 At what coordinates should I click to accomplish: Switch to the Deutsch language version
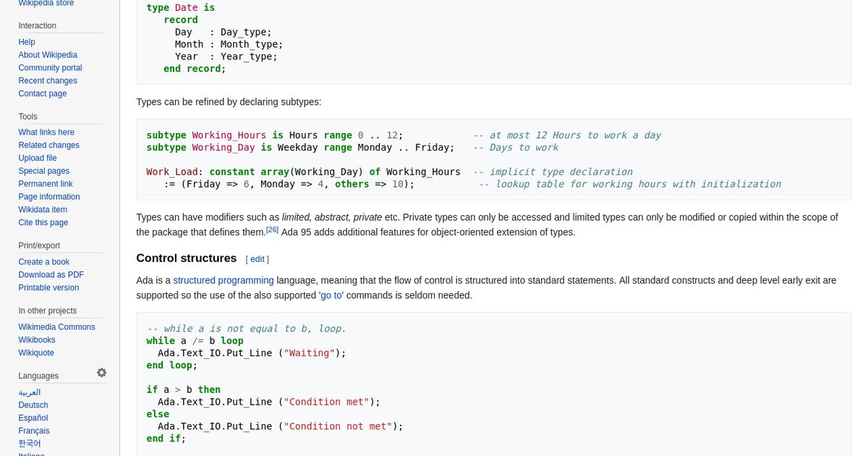(x=33, y=405)
